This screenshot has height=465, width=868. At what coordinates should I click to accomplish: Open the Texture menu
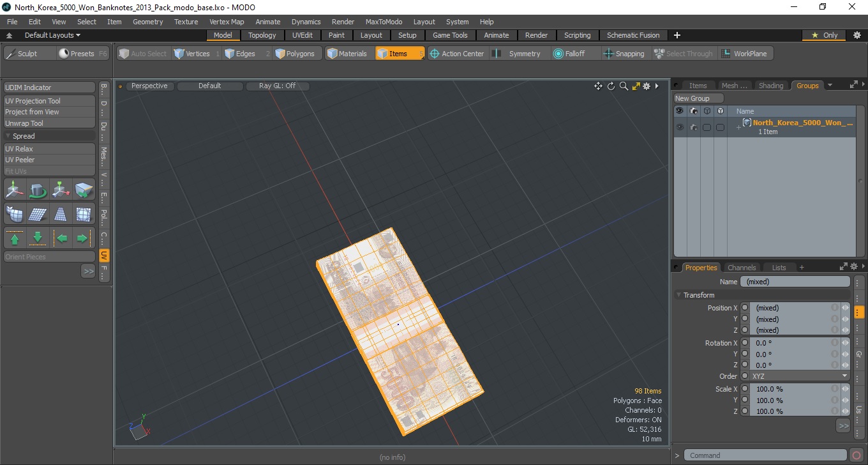pyautogui.click(x=186, y=22)
